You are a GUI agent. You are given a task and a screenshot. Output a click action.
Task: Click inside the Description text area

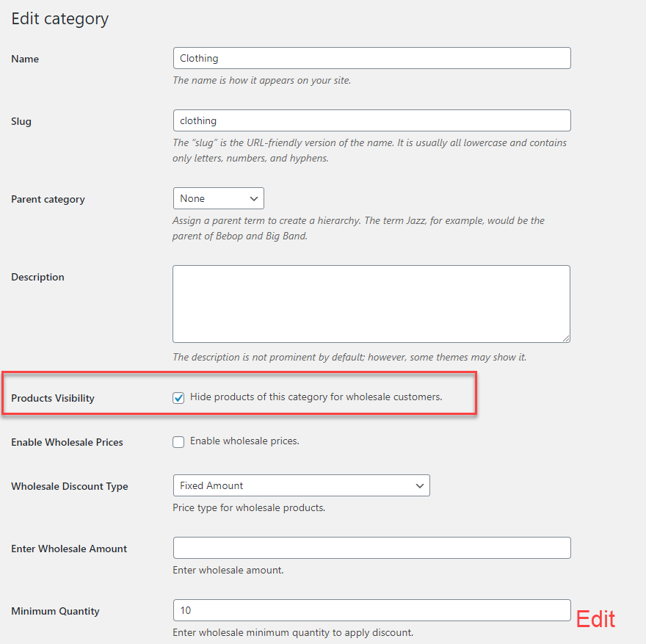(371, 304)
